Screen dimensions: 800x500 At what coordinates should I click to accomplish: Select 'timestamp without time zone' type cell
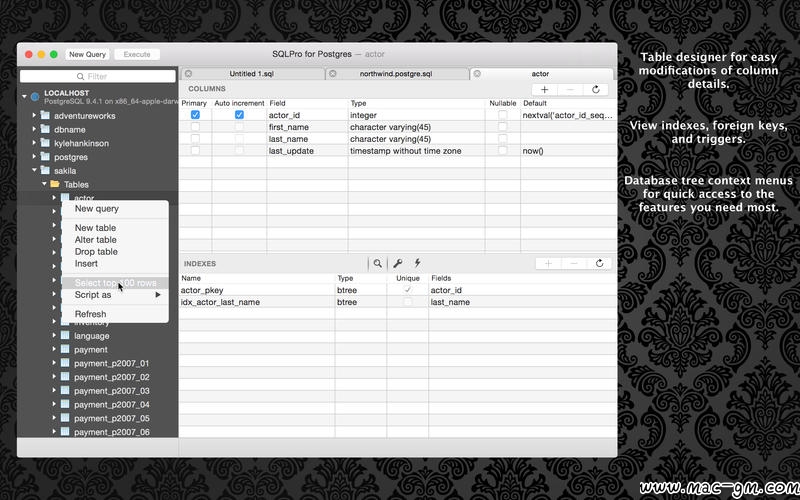416,151
